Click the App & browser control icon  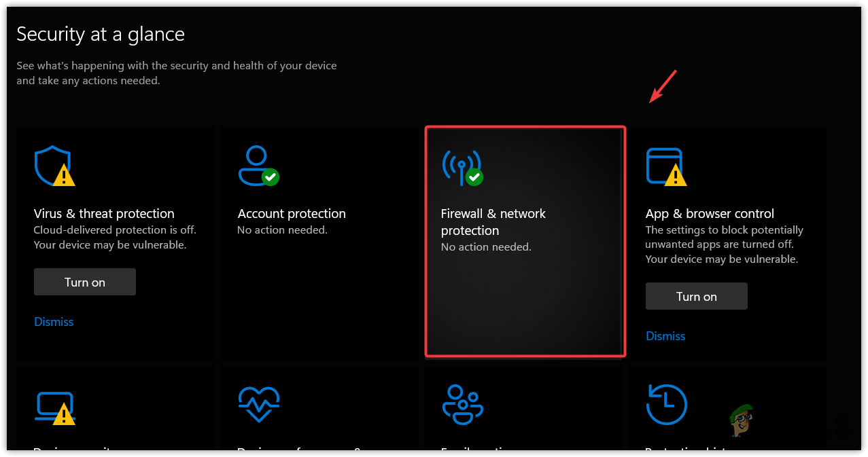tap(666, 165)
